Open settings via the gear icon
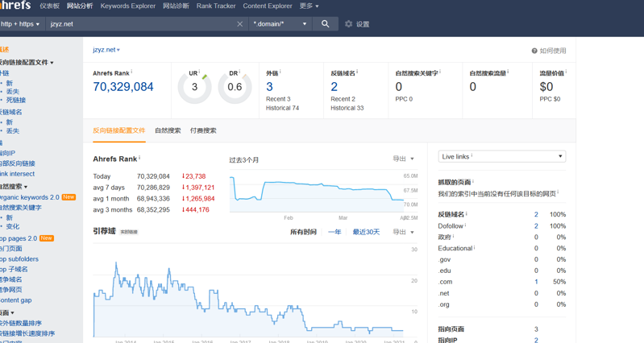This screenshot has width=644, height=343. pos(349,24)
